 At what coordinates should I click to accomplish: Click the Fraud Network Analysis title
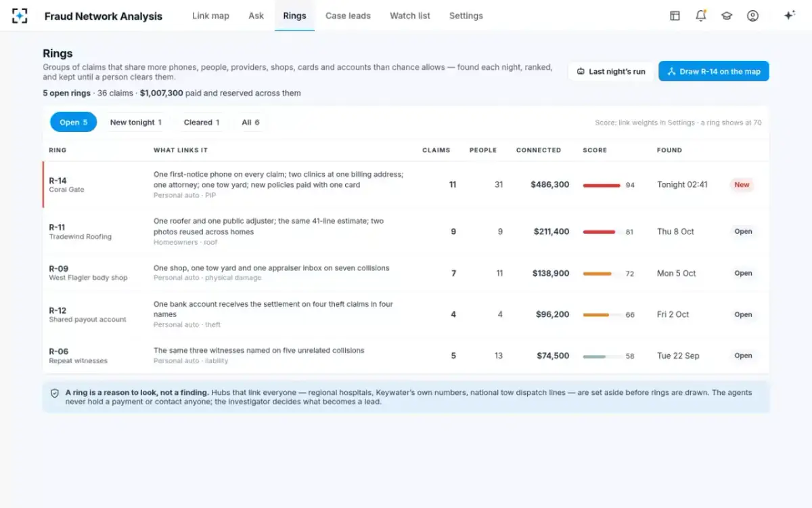(103, 16)
